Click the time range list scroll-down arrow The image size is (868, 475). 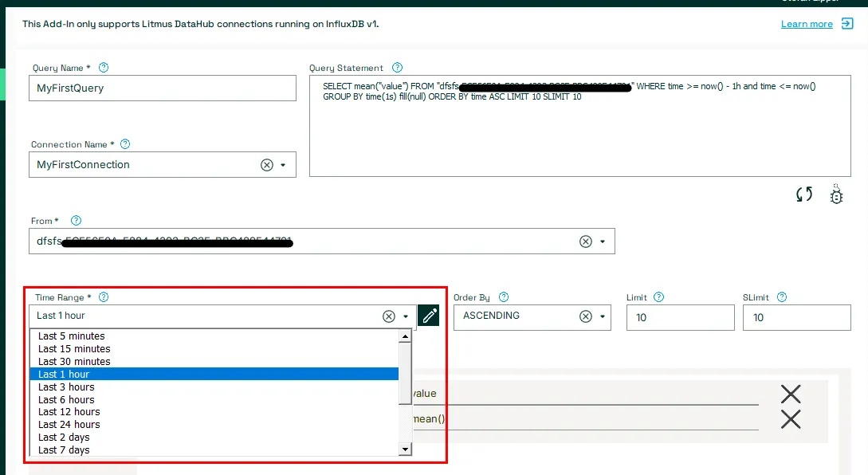point(405,449)
